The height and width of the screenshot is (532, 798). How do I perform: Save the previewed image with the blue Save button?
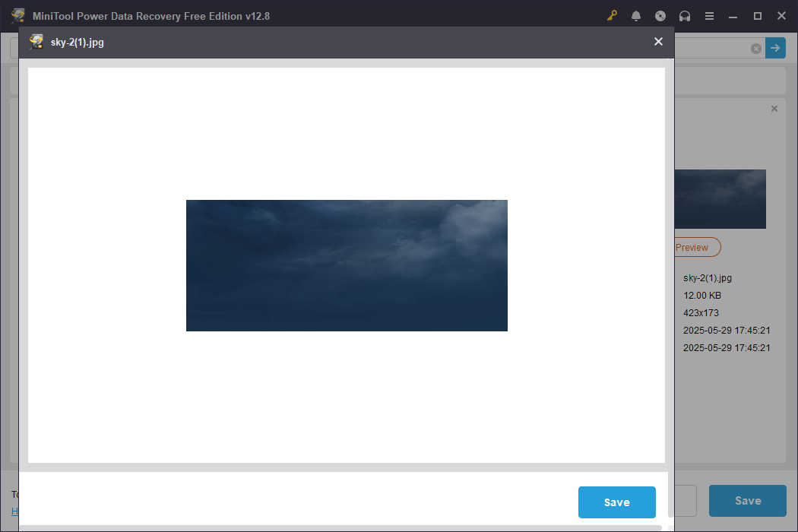pyautogui.click(x=616, y=502)
